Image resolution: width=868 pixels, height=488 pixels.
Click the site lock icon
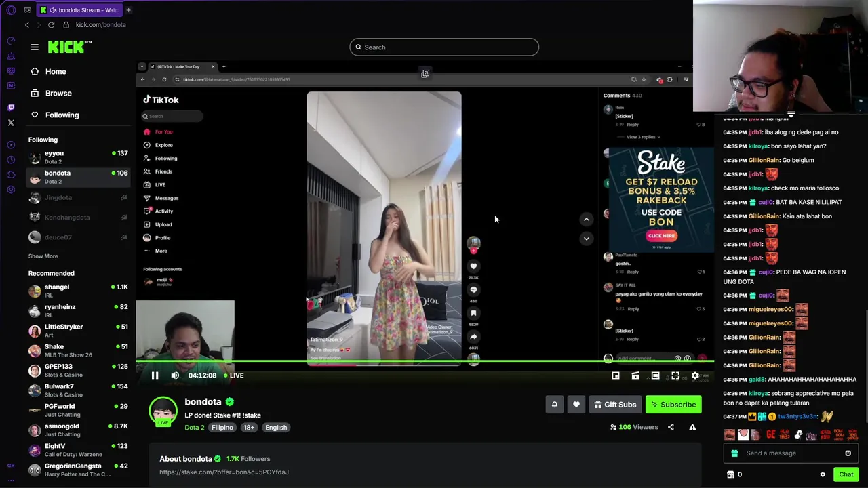point(66,25)
